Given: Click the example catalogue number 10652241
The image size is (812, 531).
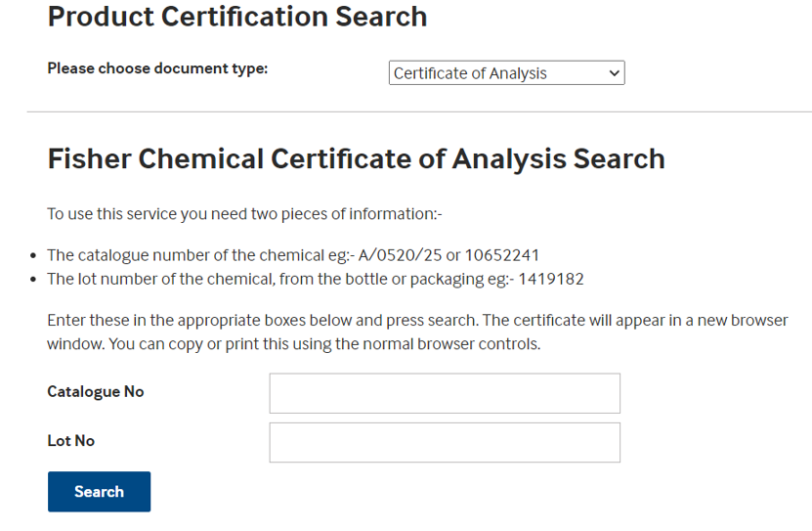Looking at the screenshot, I should 502,256.
